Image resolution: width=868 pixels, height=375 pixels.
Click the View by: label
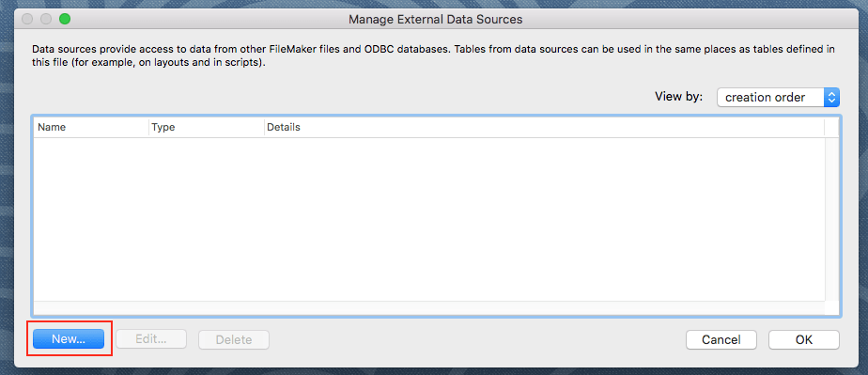(x=678, y=97)
